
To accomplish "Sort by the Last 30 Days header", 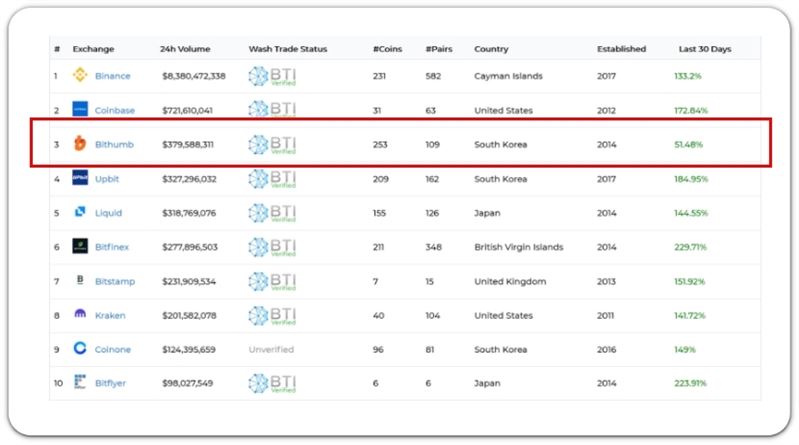I will click(x=705, y=49).
